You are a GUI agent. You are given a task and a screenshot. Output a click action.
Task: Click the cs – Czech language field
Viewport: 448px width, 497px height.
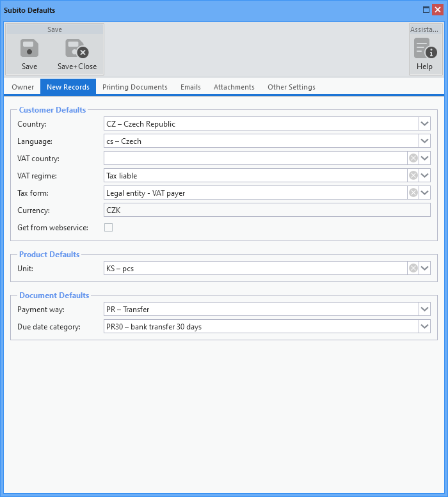261,141
